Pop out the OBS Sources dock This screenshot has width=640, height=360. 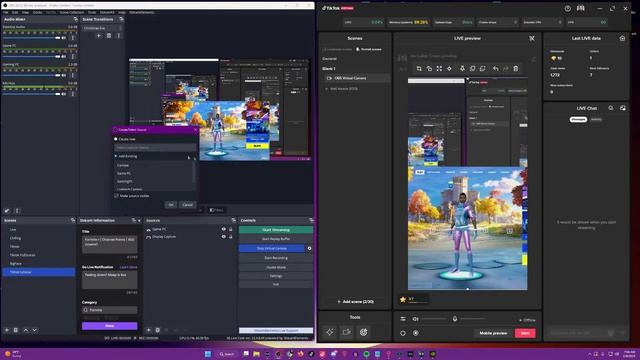pos(233,220)
